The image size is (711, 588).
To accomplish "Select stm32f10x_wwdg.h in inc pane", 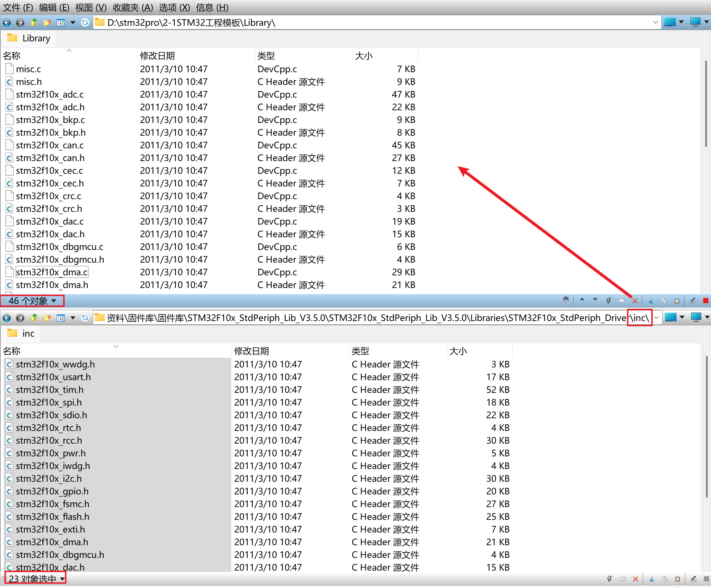I will 55,364.
